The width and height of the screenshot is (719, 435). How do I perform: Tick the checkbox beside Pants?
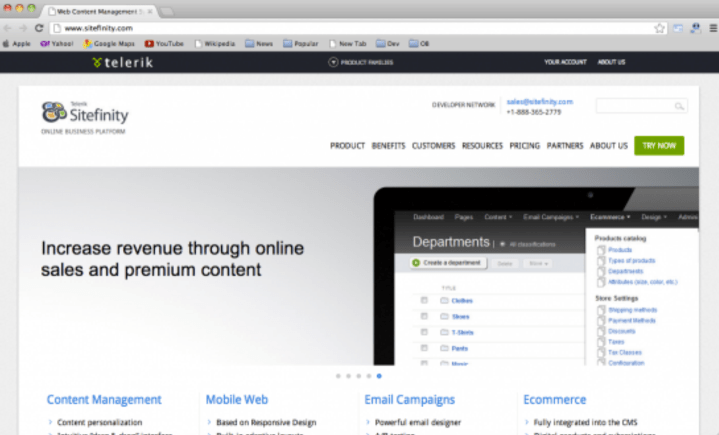click(424, 348)
